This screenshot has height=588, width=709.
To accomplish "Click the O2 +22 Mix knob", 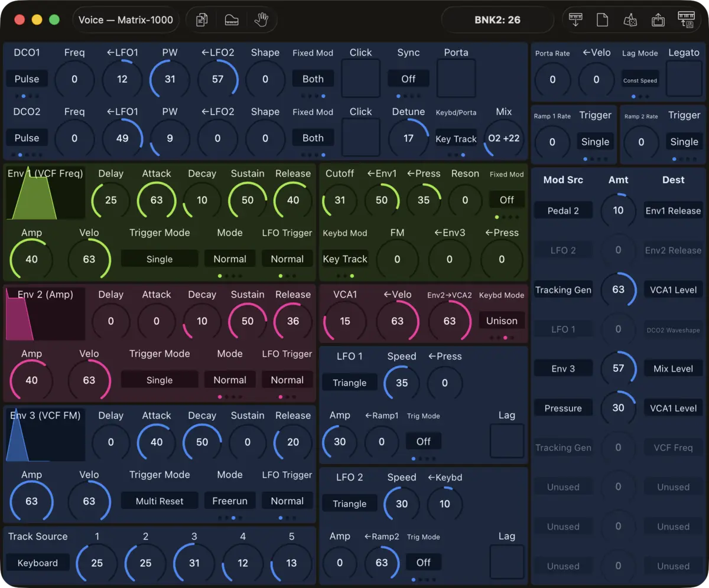I will point(504,138).
